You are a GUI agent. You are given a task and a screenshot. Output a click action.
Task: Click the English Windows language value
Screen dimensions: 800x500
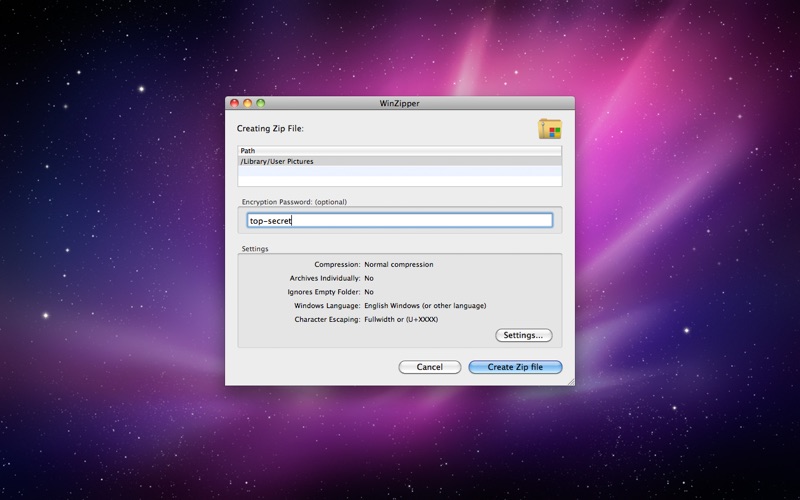click(x=425, y=306)
